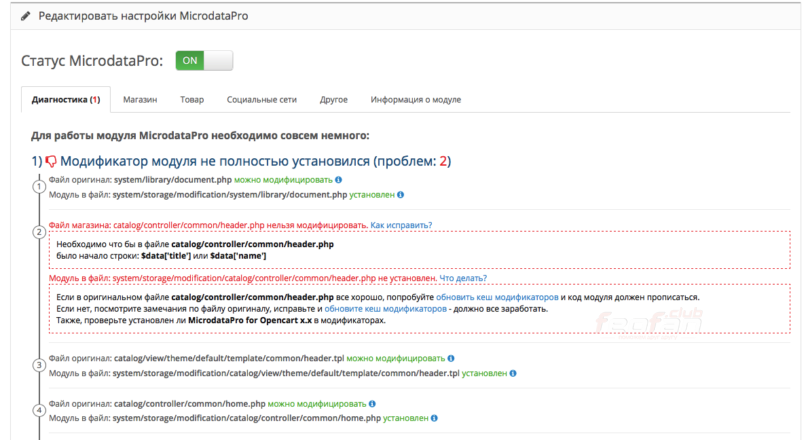Switch to the Товар tab
The height and width of the screenshot is (440, 806).
[x=192, y=100]
